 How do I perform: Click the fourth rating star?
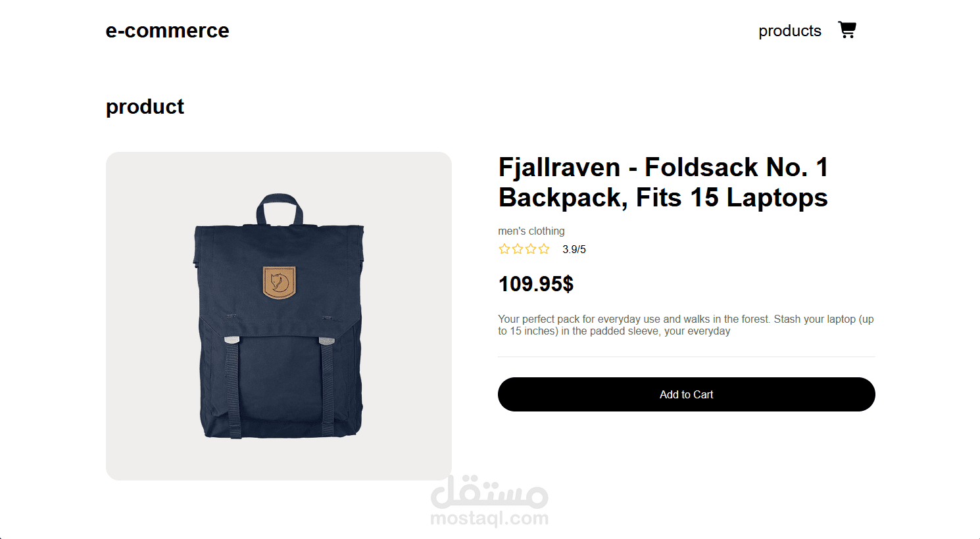point(544,249)
